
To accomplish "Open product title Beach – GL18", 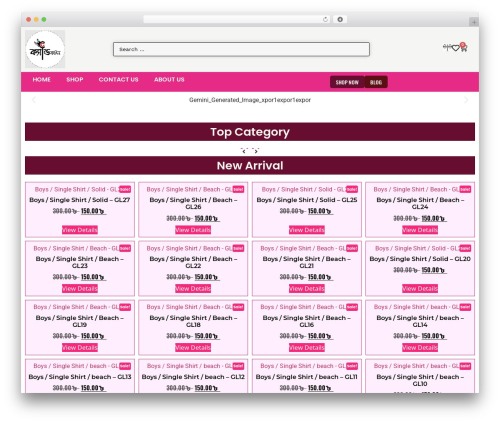I will [x=193, y=321].
